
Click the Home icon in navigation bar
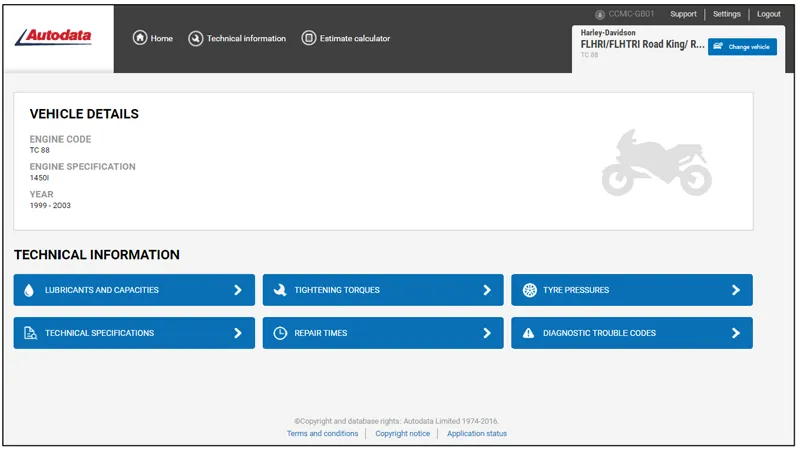click(140, 38)
